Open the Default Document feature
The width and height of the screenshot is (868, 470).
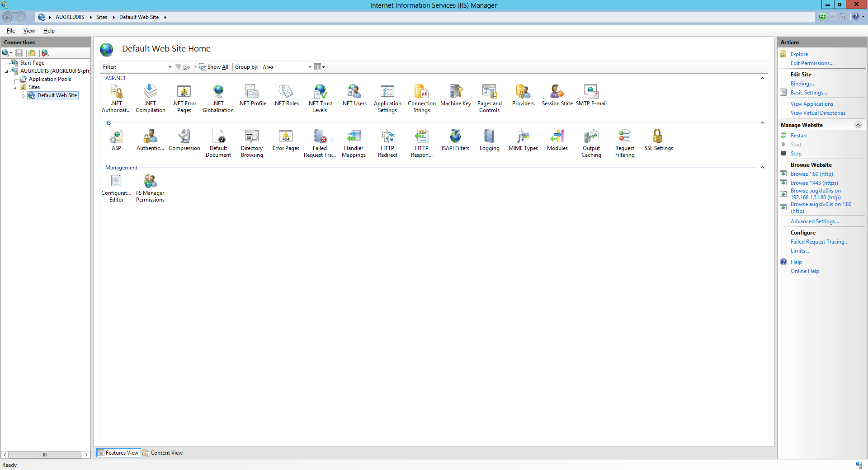click(x=218, y=137)
